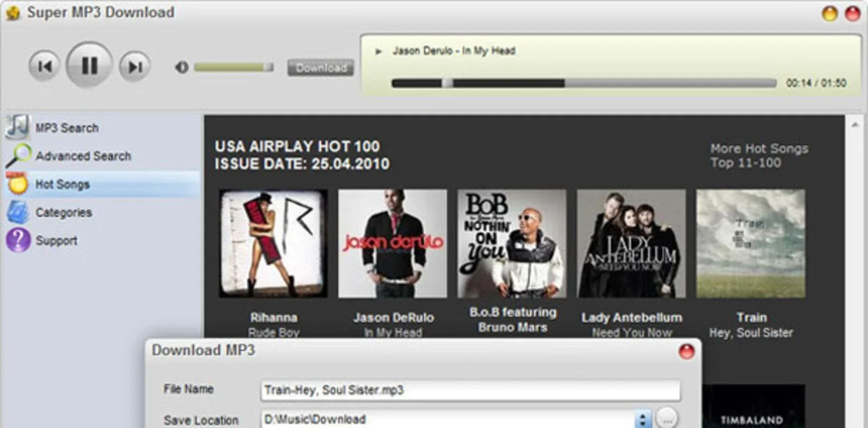Skip to the next track
The width and height of the screenshot is (868, 428).
tap(134, 66)
